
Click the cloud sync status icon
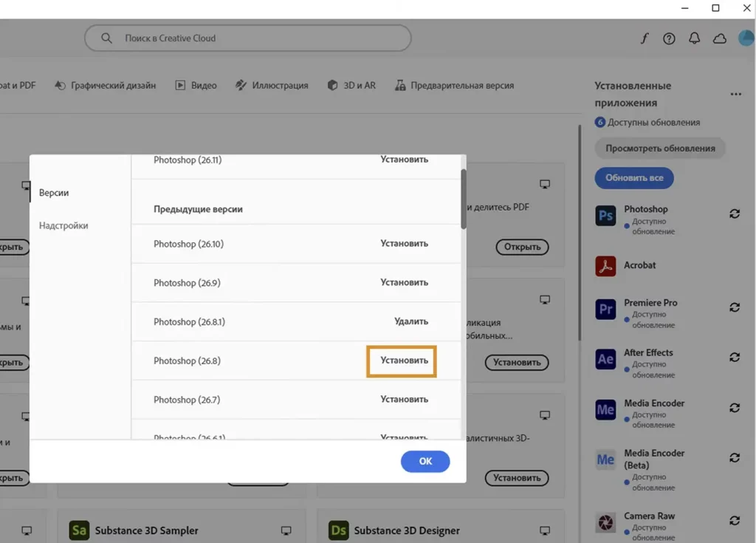tap(719, 39)
